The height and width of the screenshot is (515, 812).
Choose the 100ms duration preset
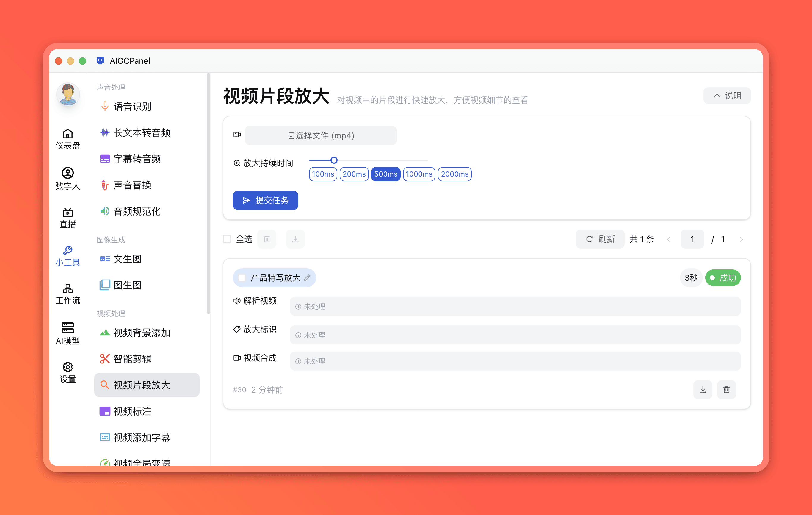click(323, 174)
